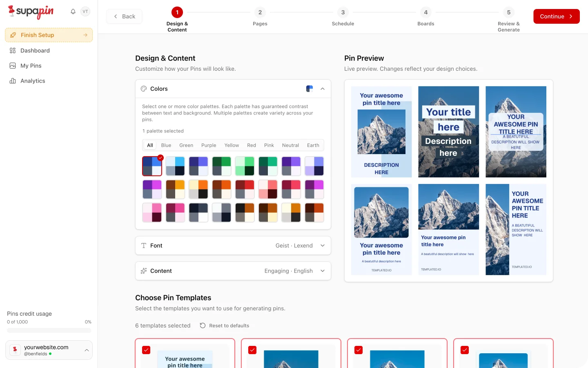
Task: Open the Content settings dropdown
Action: [x=323, y=271]
